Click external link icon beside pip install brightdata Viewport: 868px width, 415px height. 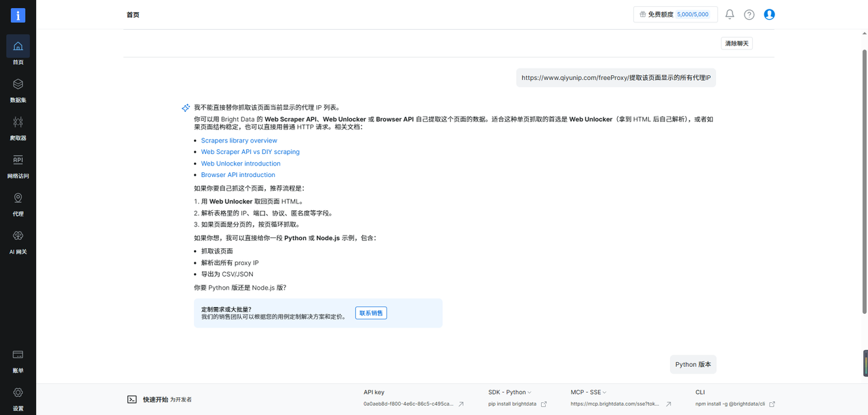(x=544, y=404)
